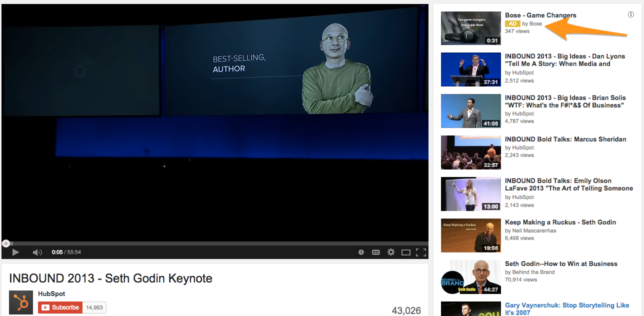Viewport: 644px width, 316px height.
Task: Open the Brian Solis Big Ideas thumbnail
Action: point(471,111)
